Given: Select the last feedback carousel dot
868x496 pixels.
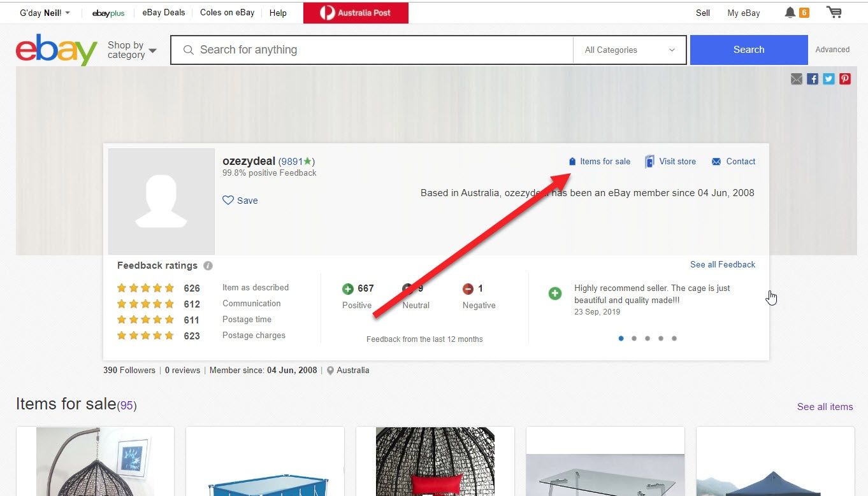Looking at the screenshot, I should click(x=674, y=339).
